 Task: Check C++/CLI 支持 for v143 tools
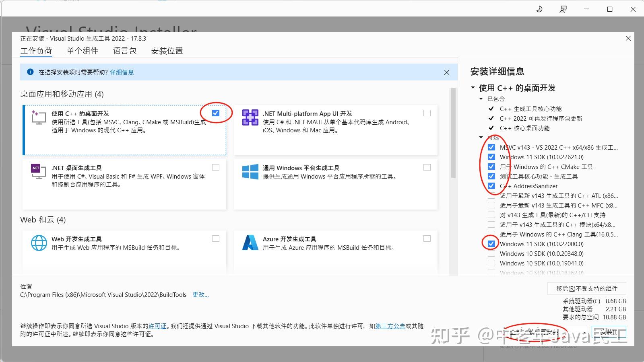(491, 215)
